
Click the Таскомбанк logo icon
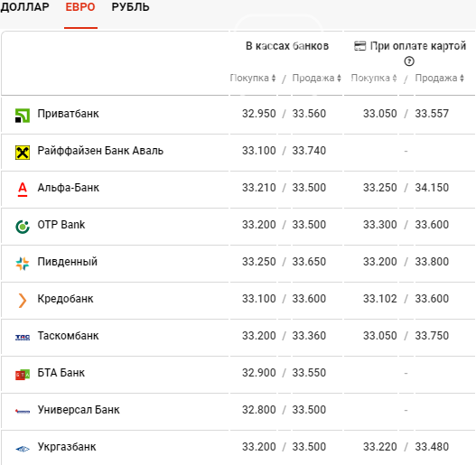point(23,337)
